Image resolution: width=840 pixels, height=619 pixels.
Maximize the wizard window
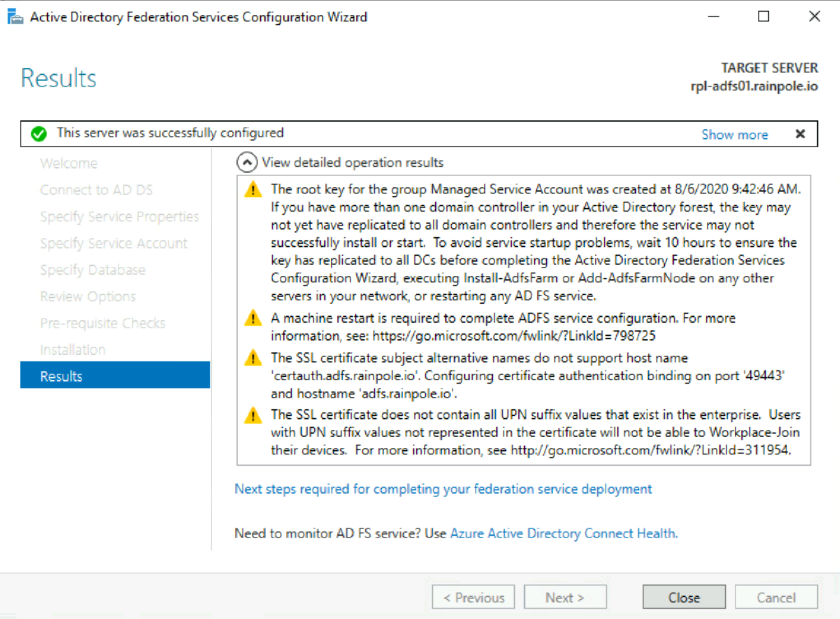point(763,16)
